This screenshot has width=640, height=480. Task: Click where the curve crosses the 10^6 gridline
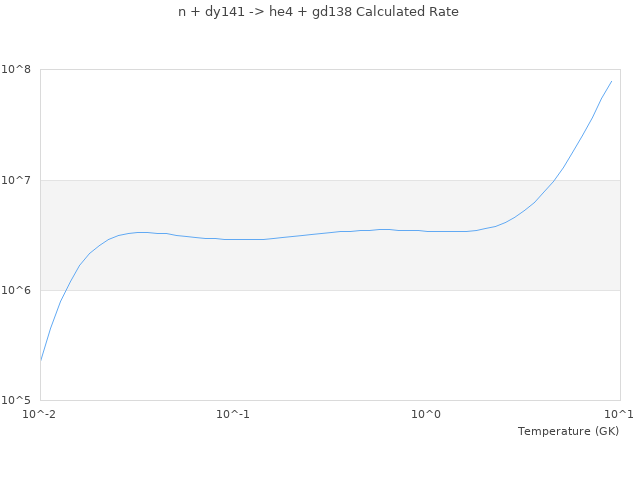(x=65, y=290)
